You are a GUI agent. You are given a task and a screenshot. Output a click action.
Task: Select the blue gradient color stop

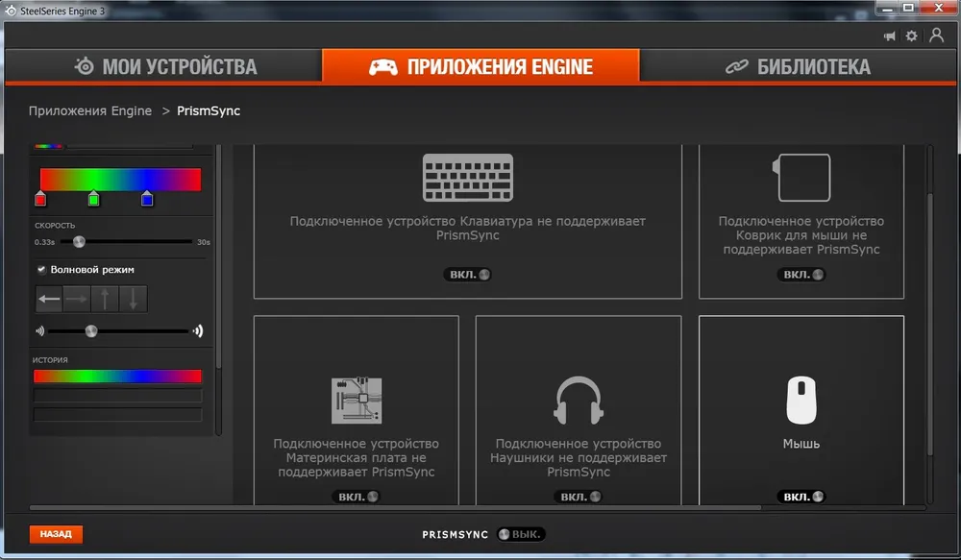click(147, 199)
